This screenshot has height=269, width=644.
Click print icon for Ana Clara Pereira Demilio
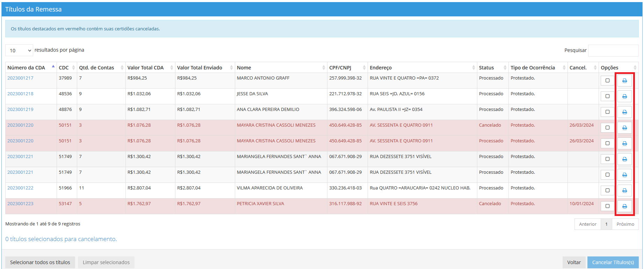click(x=624, y=112)
